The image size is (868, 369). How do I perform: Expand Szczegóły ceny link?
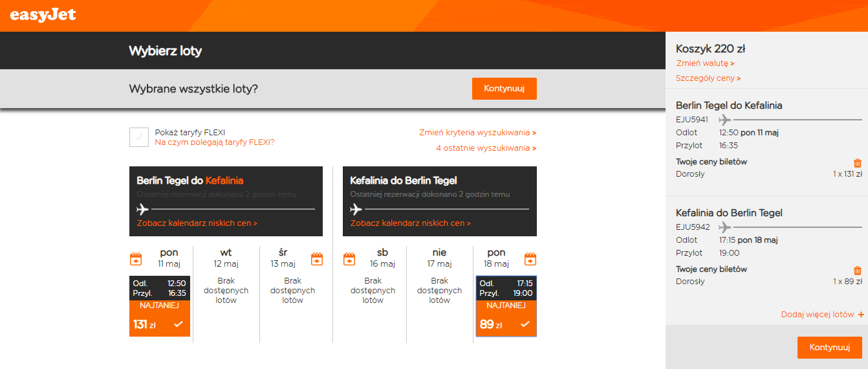point(708,78)
